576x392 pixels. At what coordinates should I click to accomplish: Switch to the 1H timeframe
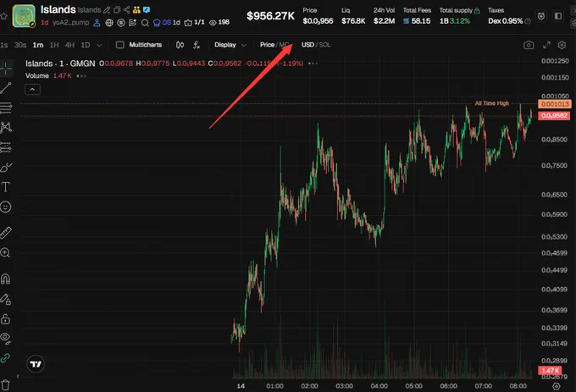[54, 45]
